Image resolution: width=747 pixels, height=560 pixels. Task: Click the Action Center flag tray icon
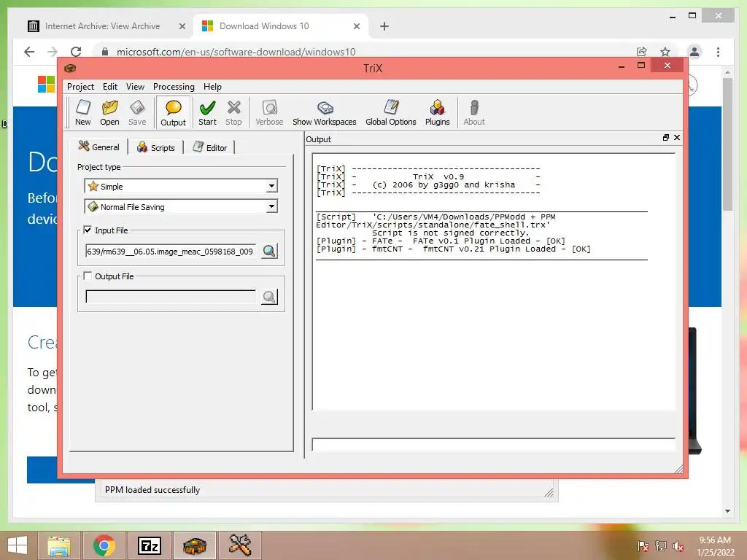643,546
